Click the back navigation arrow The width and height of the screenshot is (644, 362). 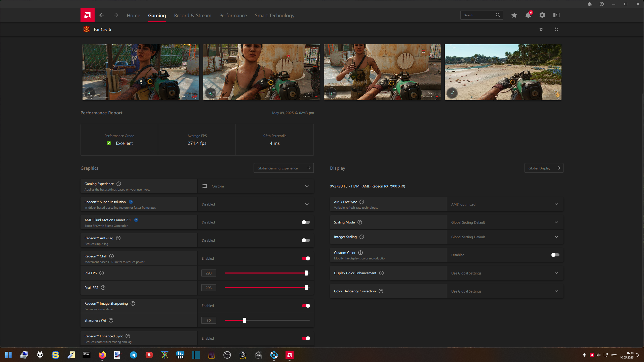(x=101, y=15)
